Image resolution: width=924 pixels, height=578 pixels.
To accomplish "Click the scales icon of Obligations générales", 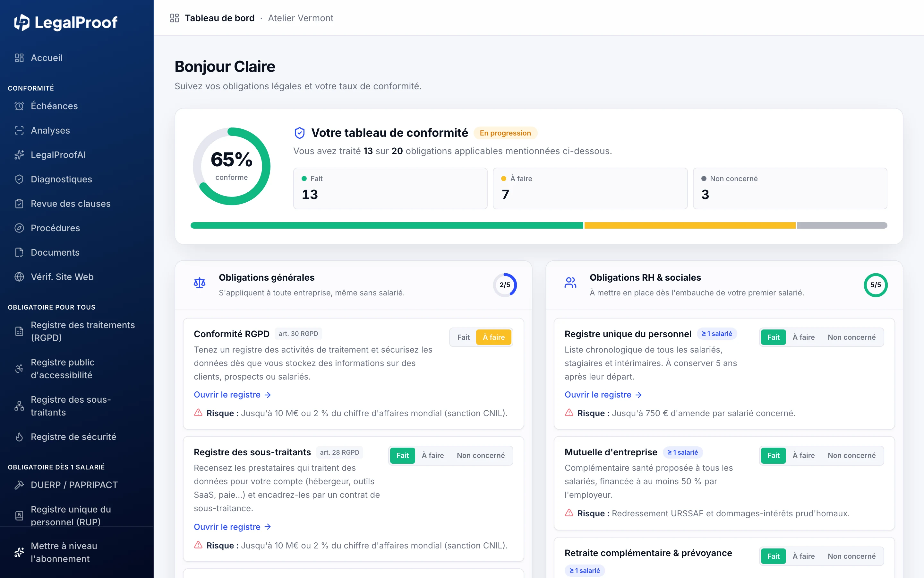I will pyautogui.click(x=199, y=283).
